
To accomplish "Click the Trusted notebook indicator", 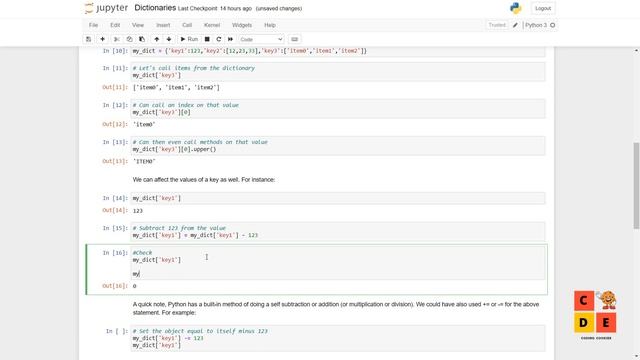I will coord(497,25).
